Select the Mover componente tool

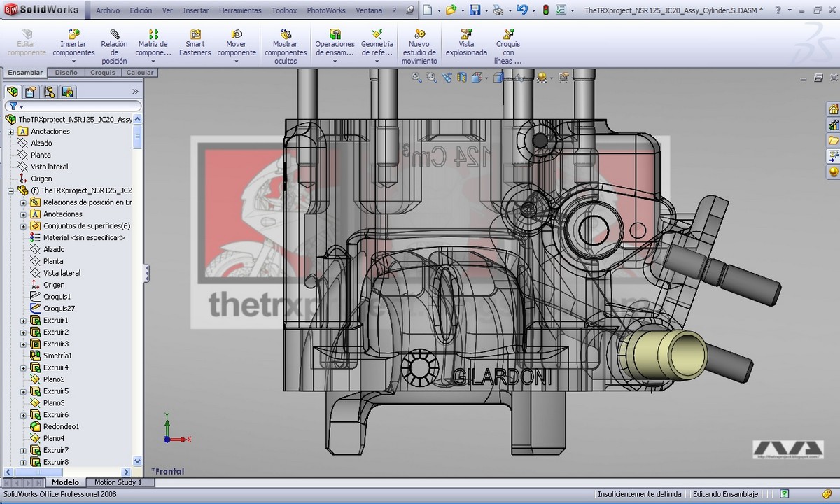coord(237,43)
